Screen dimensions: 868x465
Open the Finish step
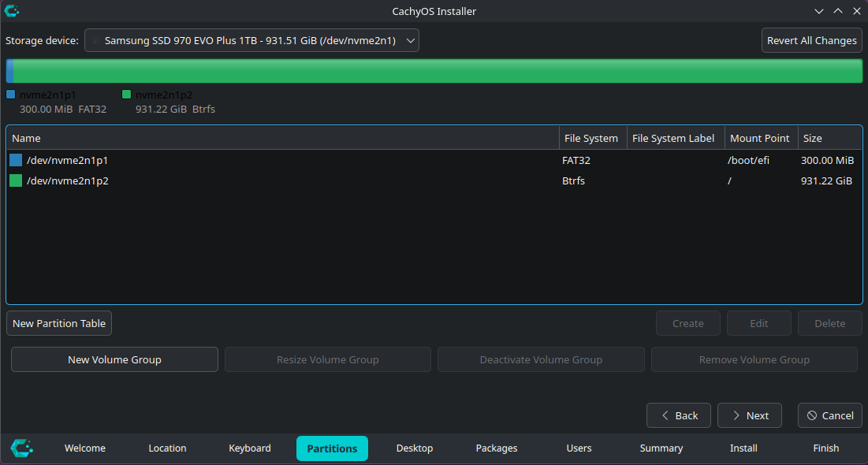[826, 448]
